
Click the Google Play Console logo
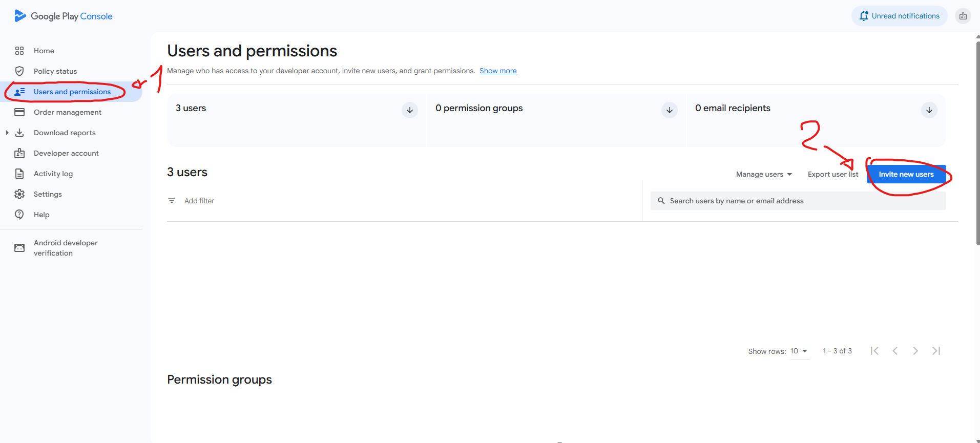coord(64,16)
